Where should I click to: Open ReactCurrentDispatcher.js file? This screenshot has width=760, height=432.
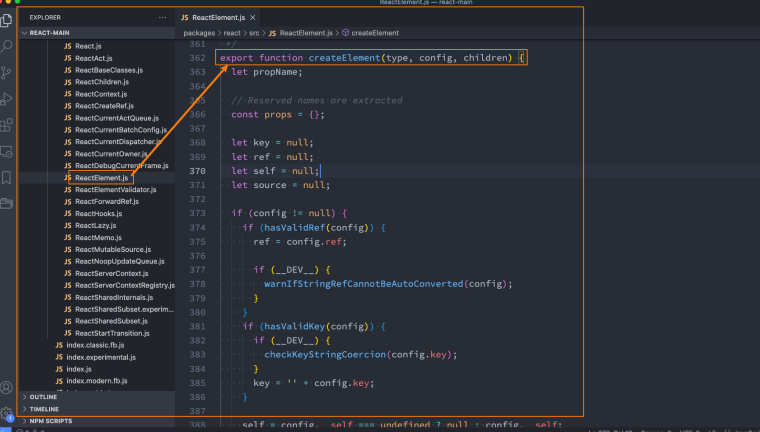coord(118,142)
